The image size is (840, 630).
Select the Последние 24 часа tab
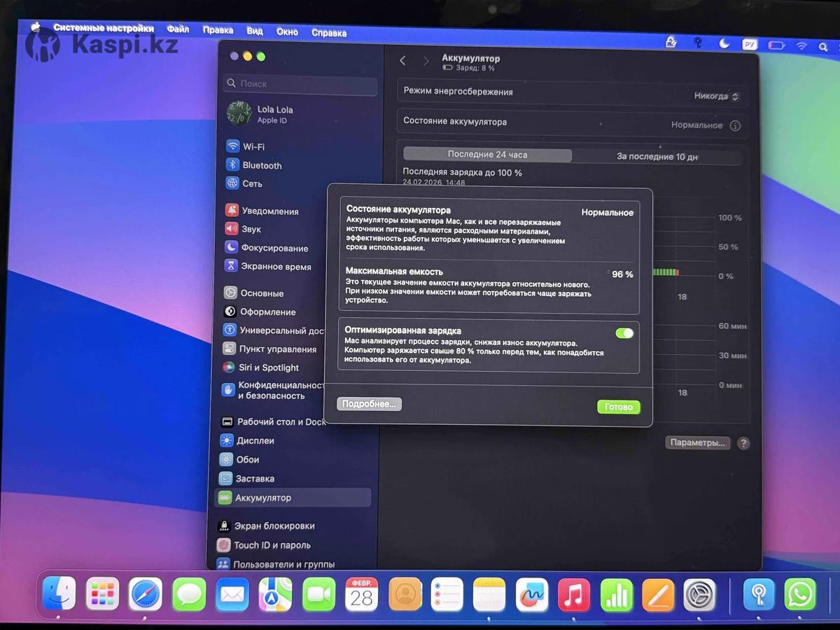click(x=487, y=155)
